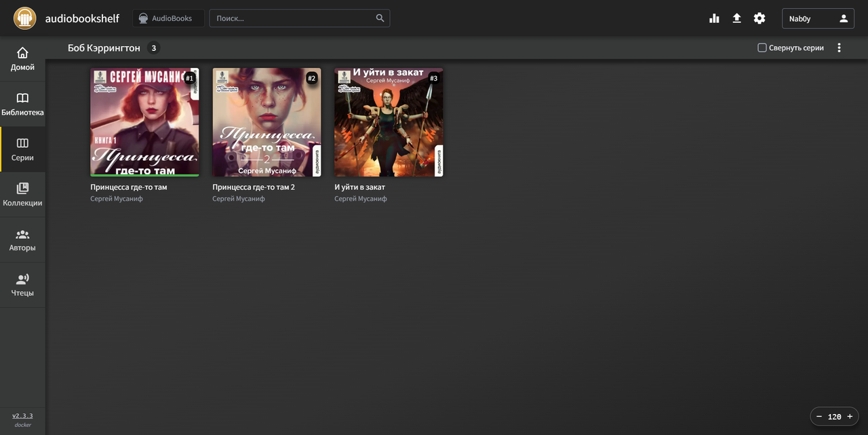Increase cover size with plus button

pos(850,417)
